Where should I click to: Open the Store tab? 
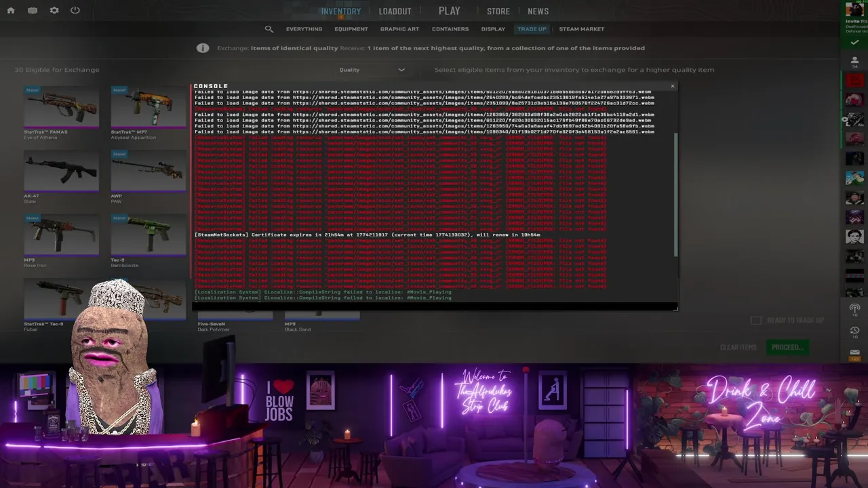[498, 12]
